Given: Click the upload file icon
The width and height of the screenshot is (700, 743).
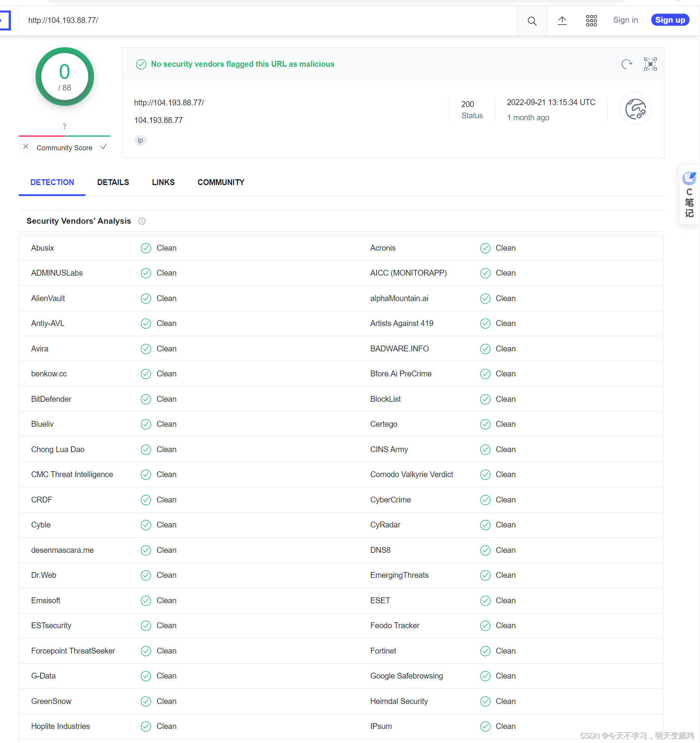Looking at the screenshot, I should click(562, 21).
